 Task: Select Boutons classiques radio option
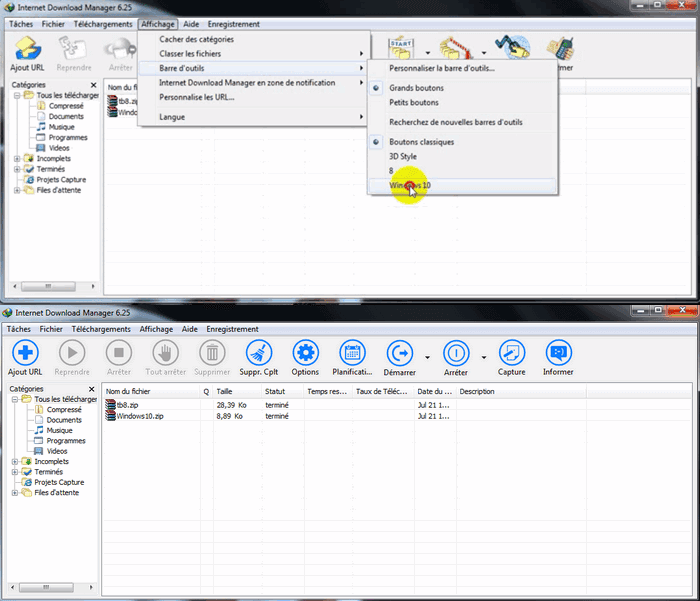click(x=421, y=142)
